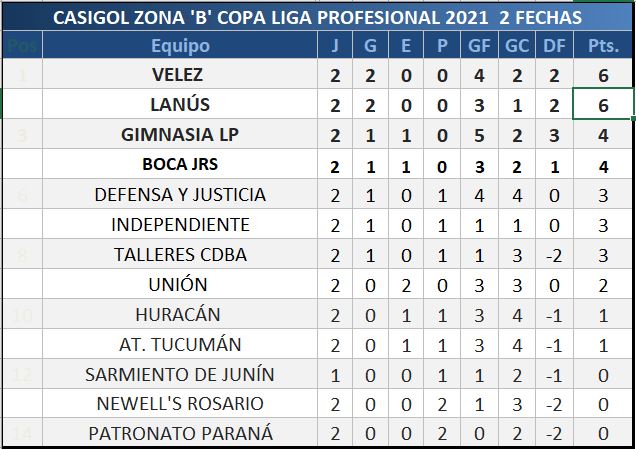Image resolution: width=636 pixels, height=449 pixels.
Task: Select the SARMIENTO DE JUNÍN cell
Action: click(x=180, y=374)
